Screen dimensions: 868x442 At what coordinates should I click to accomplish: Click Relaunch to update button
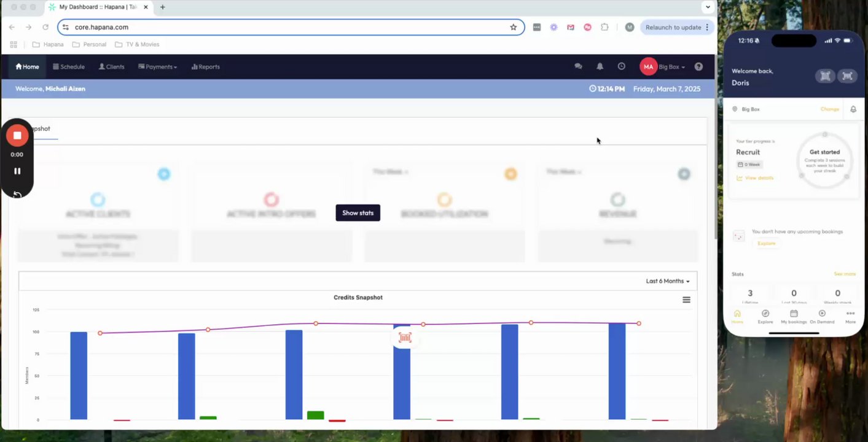[676, 27]
